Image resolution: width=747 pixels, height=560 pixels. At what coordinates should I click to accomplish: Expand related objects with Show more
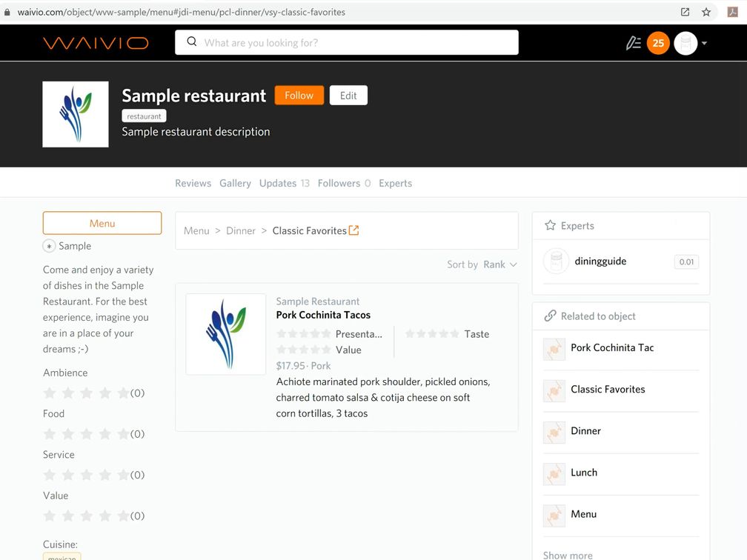click(x=568, y=555)
